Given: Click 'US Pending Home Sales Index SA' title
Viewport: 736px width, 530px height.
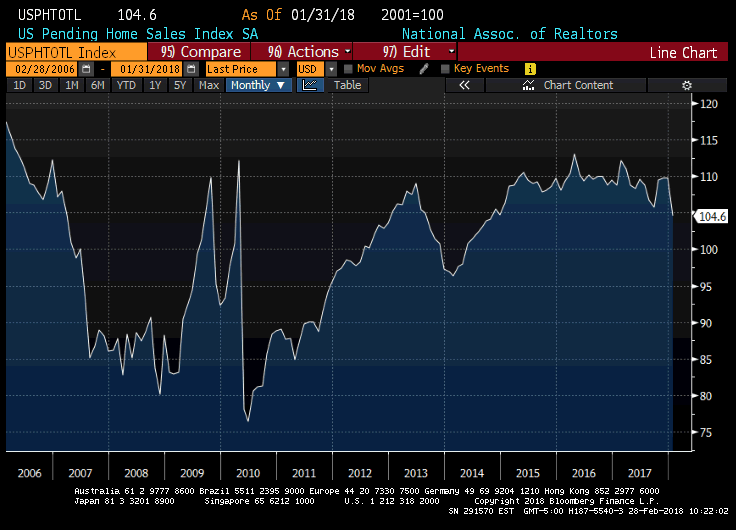Looking at the screenshot, I should click(x=138, y=34).
